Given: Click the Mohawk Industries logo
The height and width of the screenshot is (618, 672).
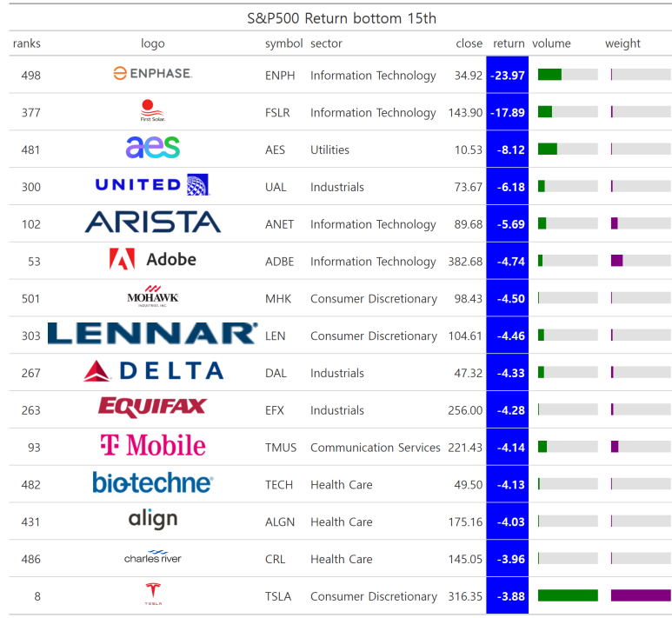Looking at the screenshot, I should point(153,296).
